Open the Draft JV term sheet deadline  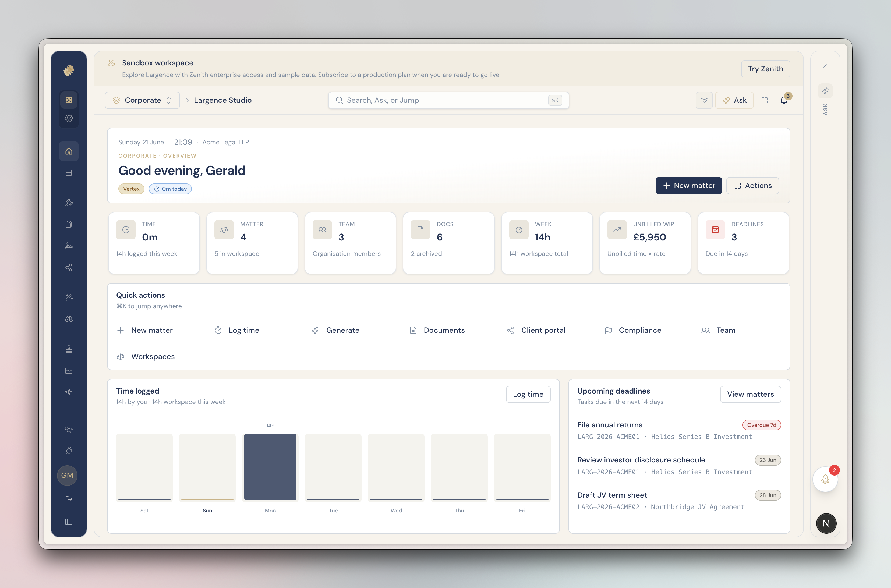point(679,501)
